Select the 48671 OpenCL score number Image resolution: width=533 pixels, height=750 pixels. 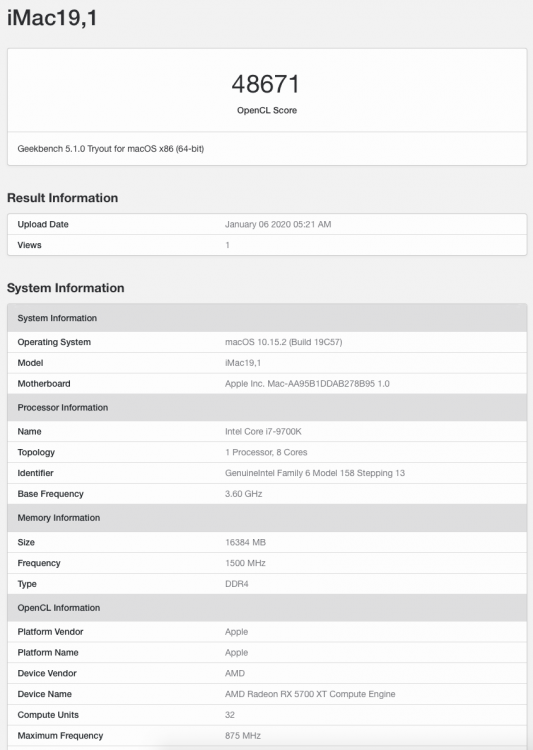tap(266, 84)
